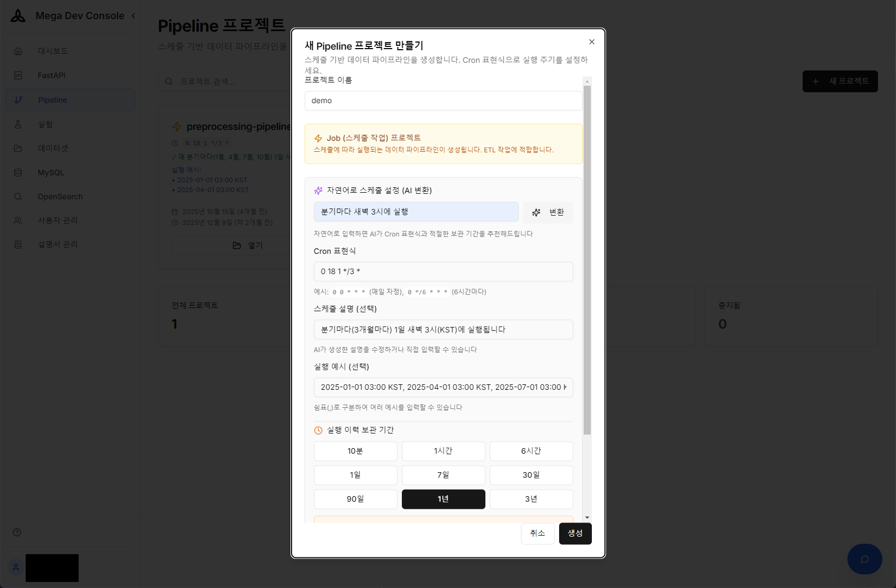Click the 생성 button to create project
Viewport: 896px width, 588px height.
[575, 533]
